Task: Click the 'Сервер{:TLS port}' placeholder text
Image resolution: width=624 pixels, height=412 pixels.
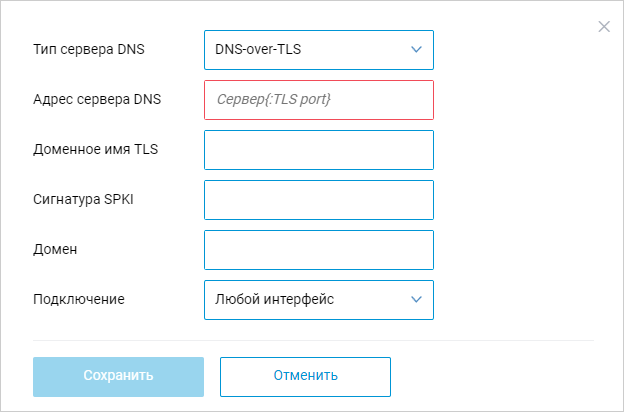Action: click(273, 99)
